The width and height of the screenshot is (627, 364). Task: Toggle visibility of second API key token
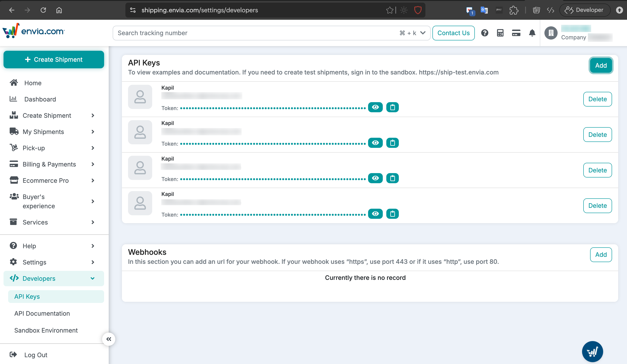[x=375, y=143]
